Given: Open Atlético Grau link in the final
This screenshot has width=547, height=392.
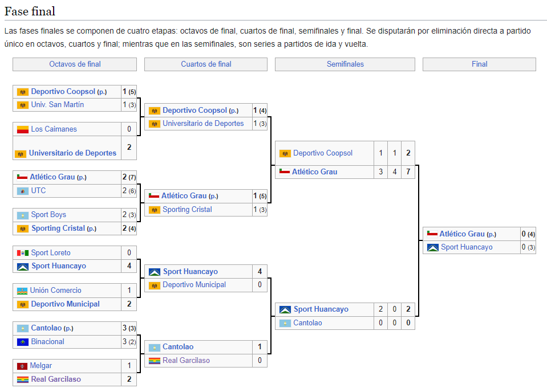Looking at the screenshot, I should pos(462,234).
